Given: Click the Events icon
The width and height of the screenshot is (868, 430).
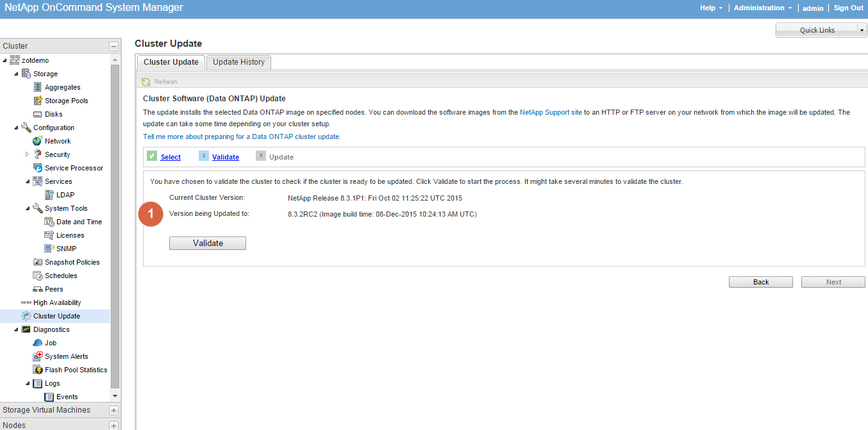Looking at the screenshot, I should 49,397.
